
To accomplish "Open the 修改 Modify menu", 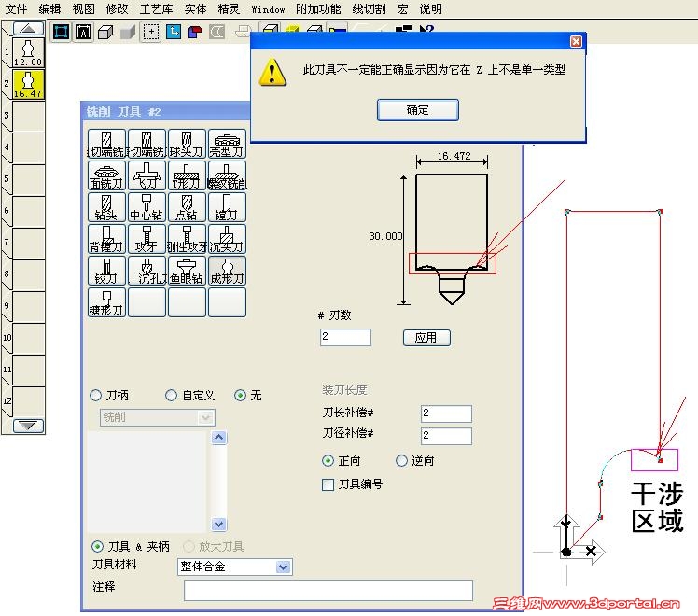I will click(117, 8).
